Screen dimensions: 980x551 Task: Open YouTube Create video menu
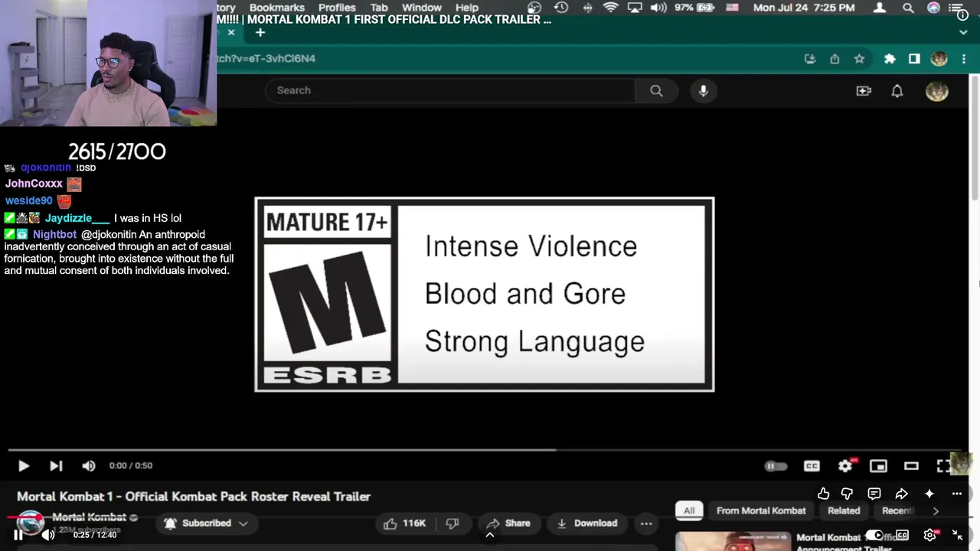[864, 90]
